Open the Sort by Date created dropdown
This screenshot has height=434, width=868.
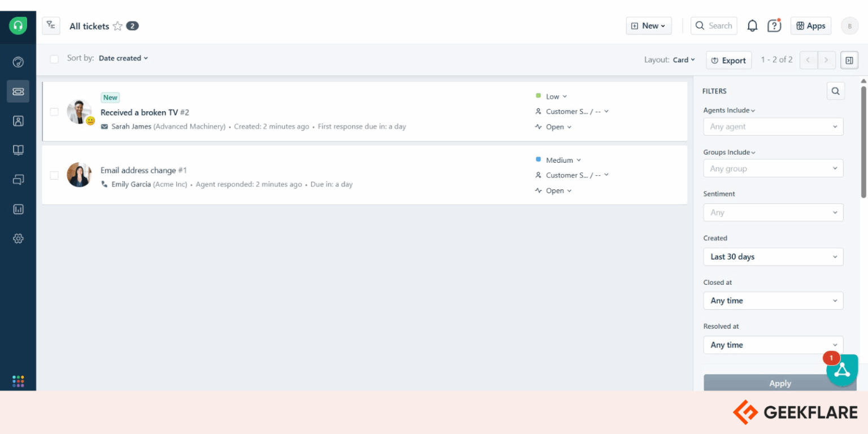(123, 58)
